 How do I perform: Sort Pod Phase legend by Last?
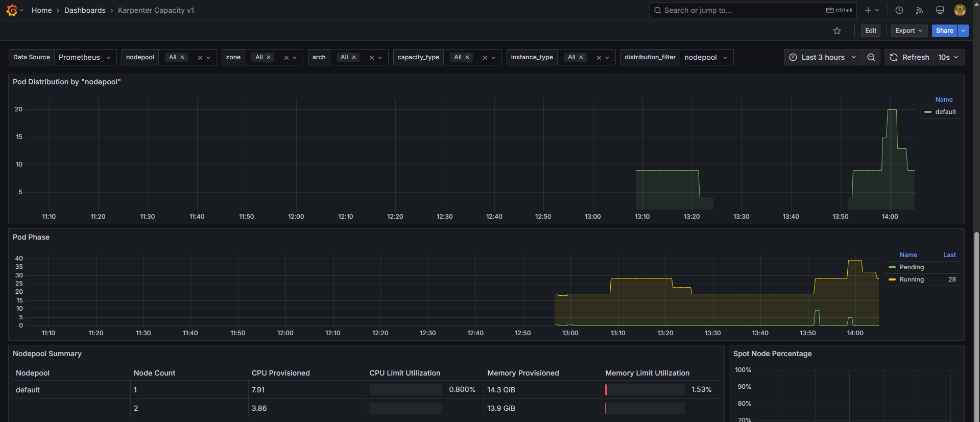tap(949, 255)
